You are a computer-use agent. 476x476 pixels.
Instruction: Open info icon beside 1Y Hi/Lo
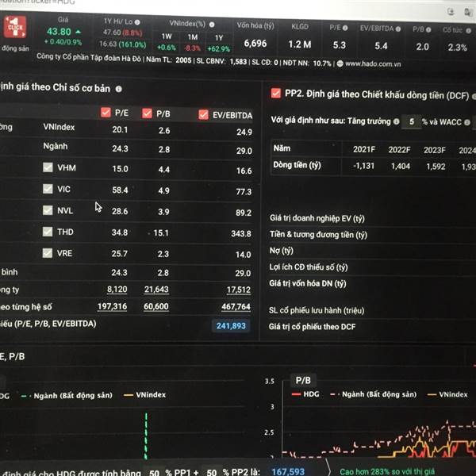[x=137, y=22]
